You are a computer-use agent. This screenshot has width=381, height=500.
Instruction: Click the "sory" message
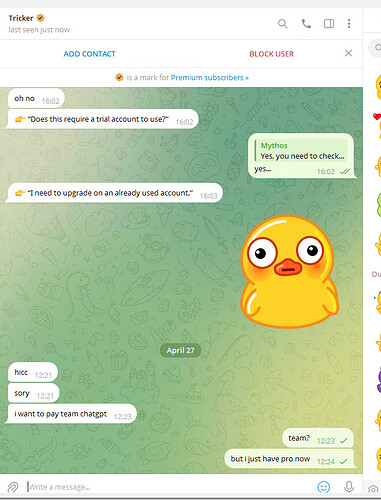click(33, 393)
